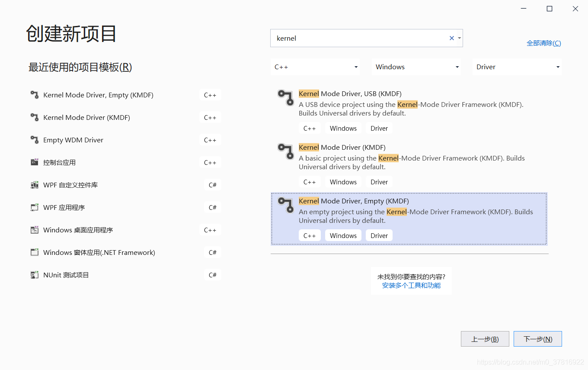588x370 pixels.
Task: Open the Driver project type filter dropdown
Action: (x=517, y=67)
